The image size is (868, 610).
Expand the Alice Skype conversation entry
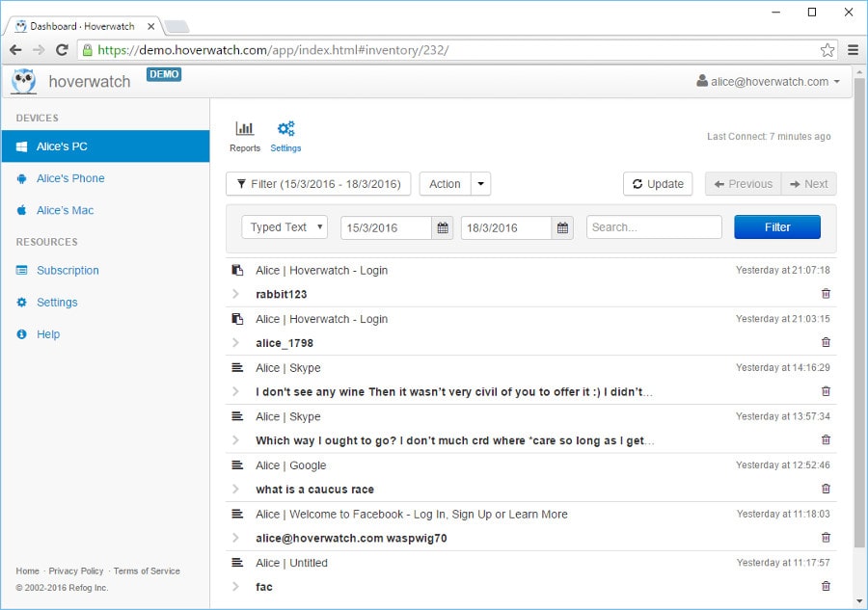tap(236, 391)
